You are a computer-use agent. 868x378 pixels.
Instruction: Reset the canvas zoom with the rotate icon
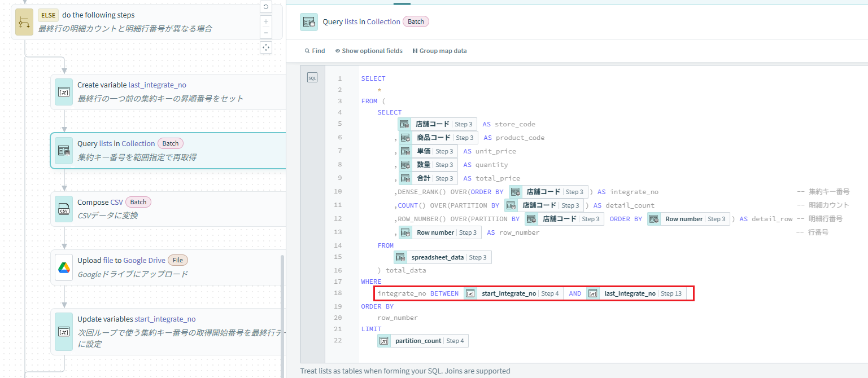point(266,7)
